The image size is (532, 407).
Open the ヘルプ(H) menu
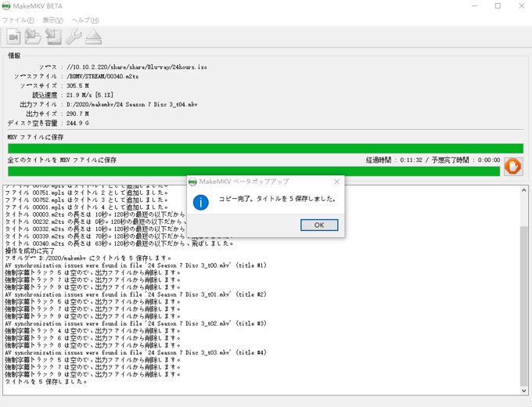85,20
